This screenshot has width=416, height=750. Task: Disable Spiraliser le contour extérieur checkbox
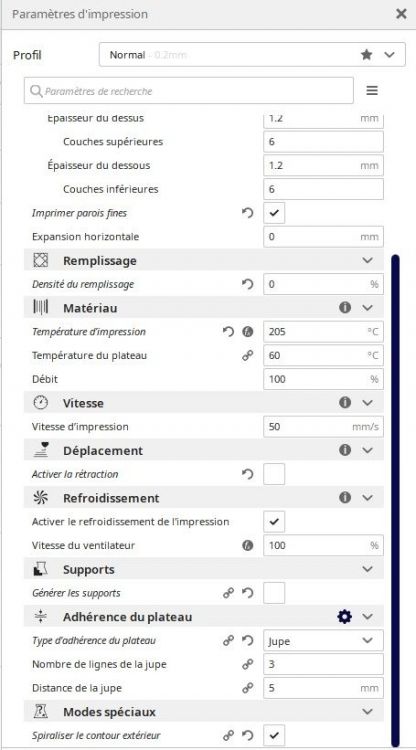[274, 736]
